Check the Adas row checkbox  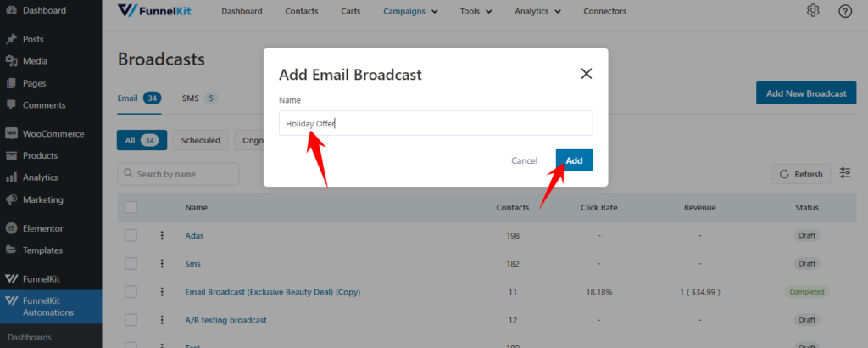131,235
